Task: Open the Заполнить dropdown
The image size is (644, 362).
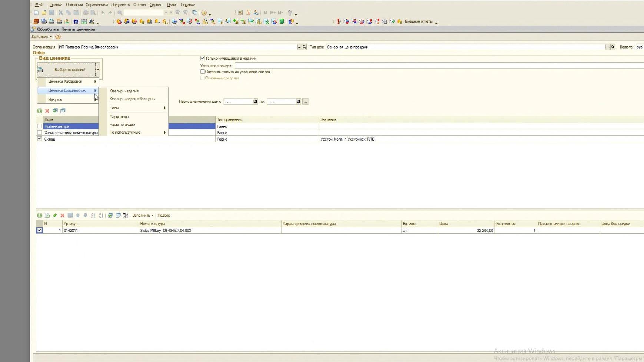Action: coord(143,215)
